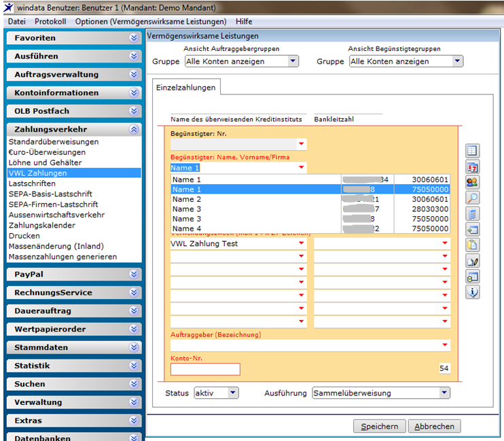Click the windata logo in title bar
Screen dimensions: 504x441
click(x=8, y=7)
